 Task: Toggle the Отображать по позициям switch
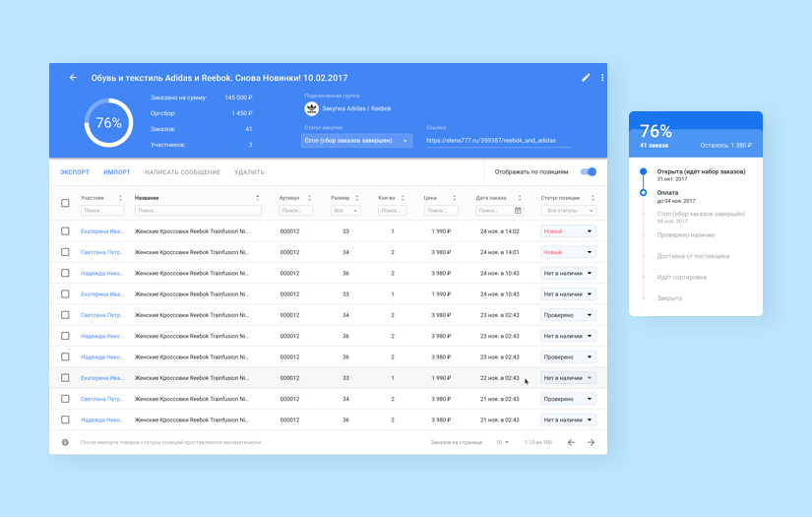(x=588, y=172)
